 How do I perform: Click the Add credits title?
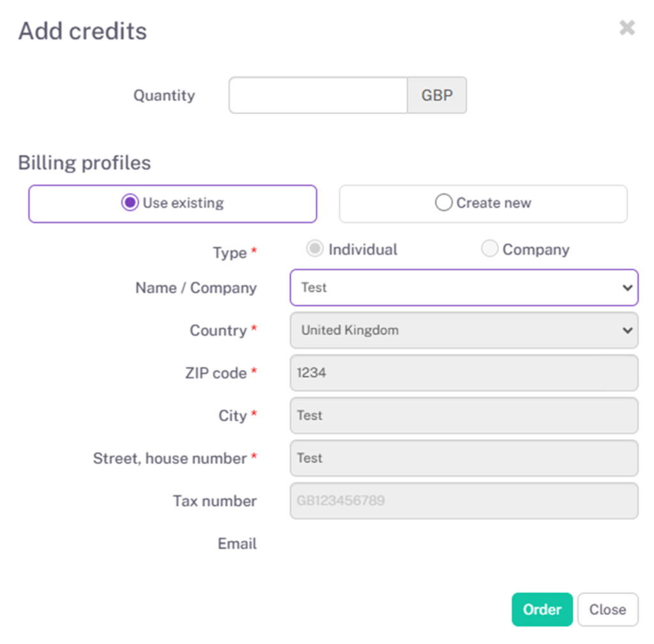click(x=83, y=31)
